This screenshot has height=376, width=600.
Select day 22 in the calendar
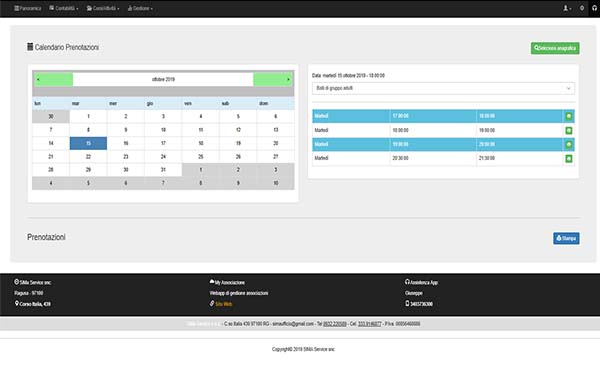click(88, 156)
